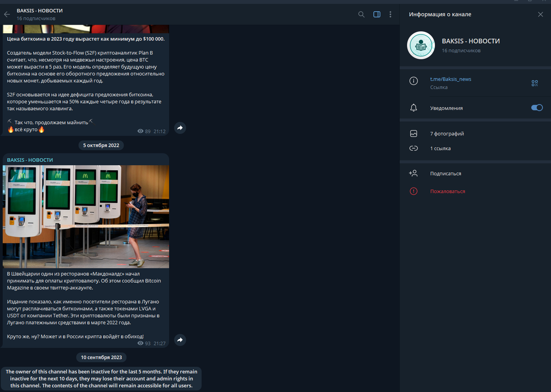Viewport: 551px width, 392px height.
Task: Click the 16 подписчиков text in header
Action: tap(36, 19)
